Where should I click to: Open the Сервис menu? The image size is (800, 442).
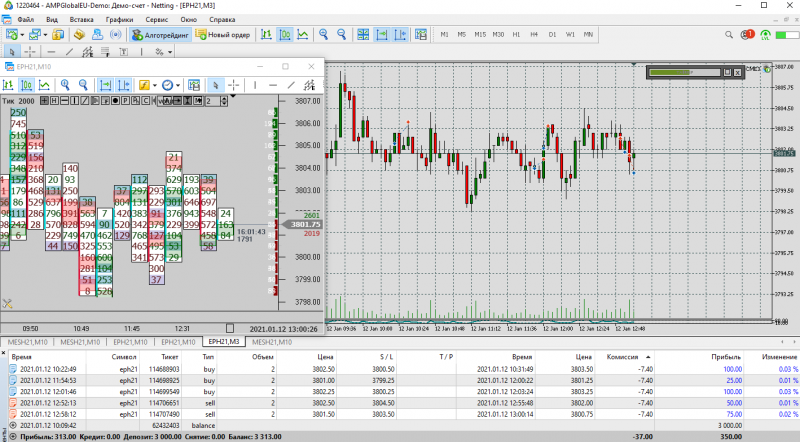pos(157,19)
